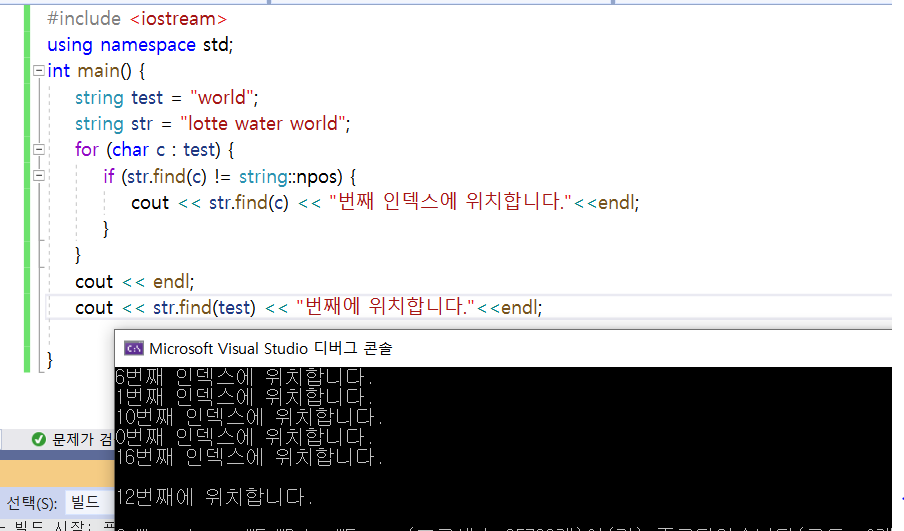
Task: Click the #include <iostream> line
Action: coord(137,19)
